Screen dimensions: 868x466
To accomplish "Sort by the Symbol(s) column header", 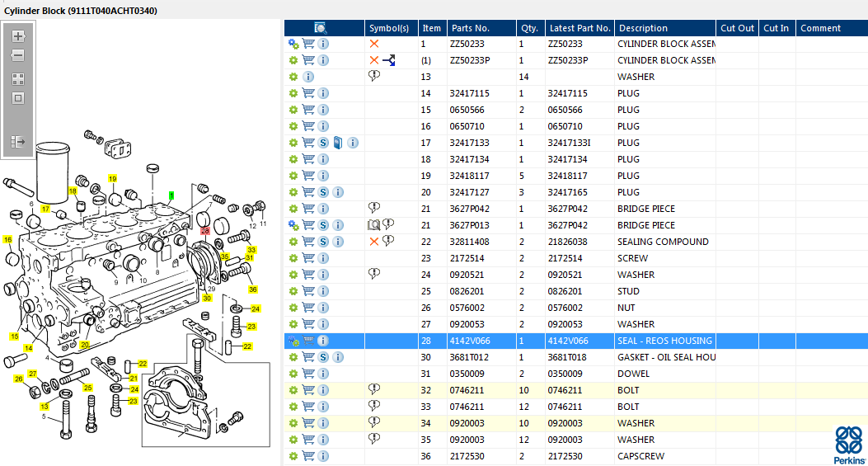I will click(391, 28).
